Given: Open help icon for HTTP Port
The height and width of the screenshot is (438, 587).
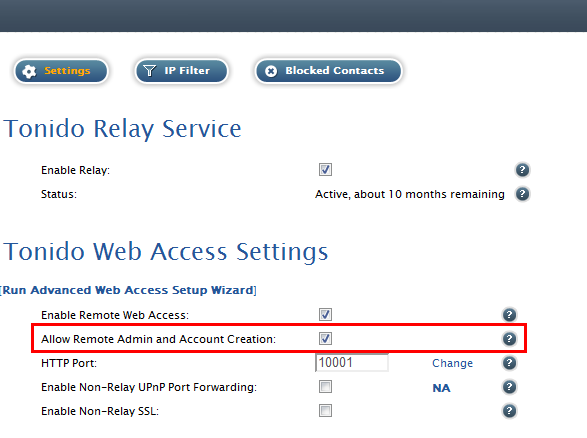Looking at the screenshot, I should tap(509, 363).
